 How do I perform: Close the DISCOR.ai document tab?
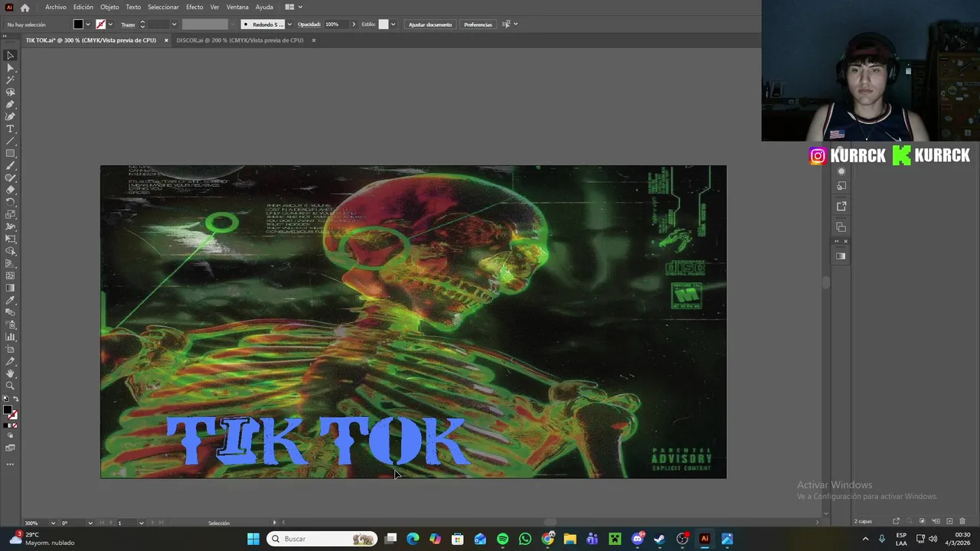pos(313,41)
